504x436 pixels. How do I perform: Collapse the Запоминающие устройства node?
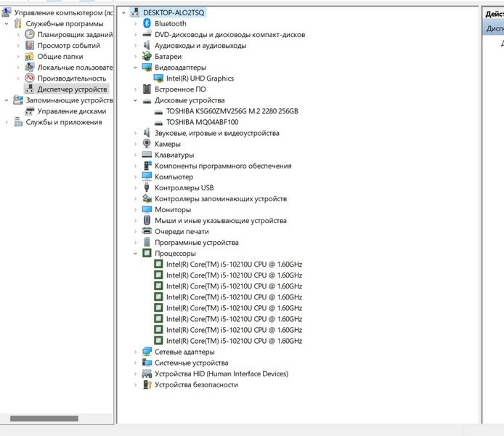7,100
